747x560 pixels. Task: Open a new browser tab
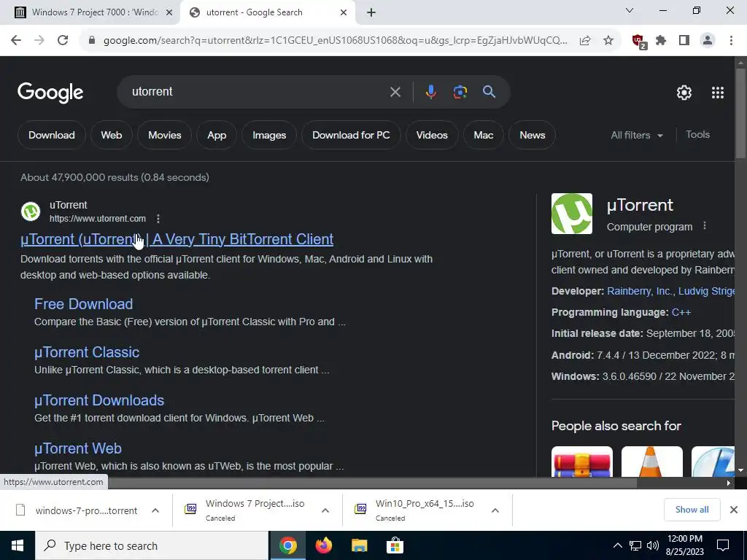click(x=371, y=13)
